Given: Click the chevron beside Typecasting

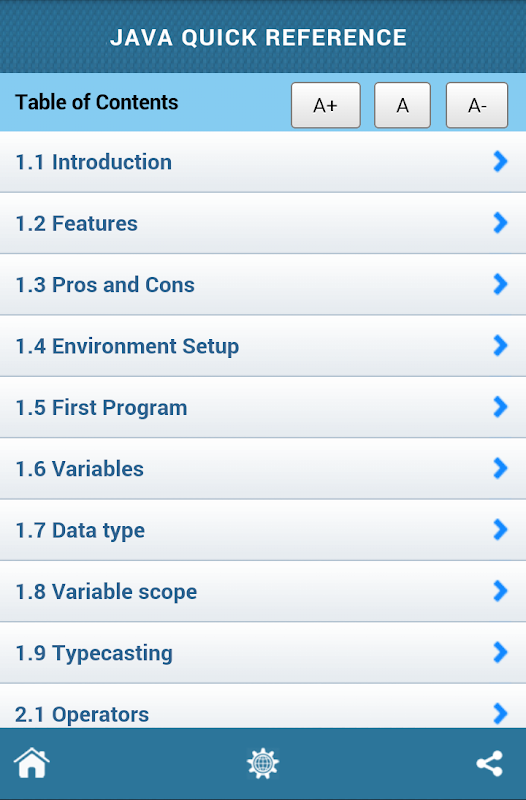Looking at the screenshot, I should pos(500,652).
